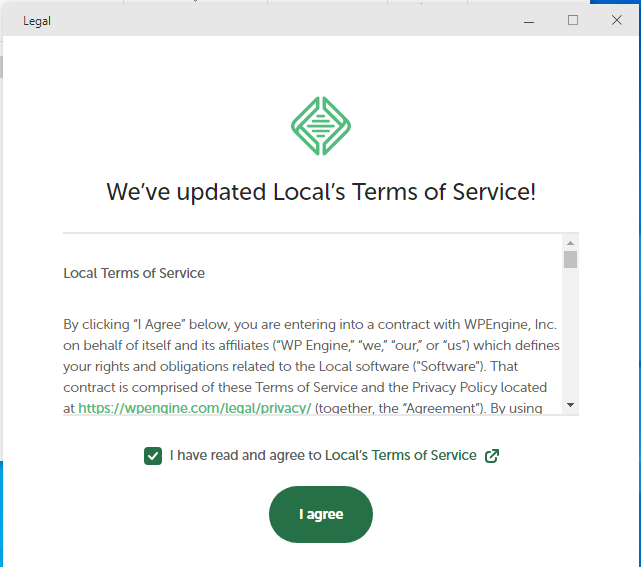Screen dimensions: 641x567
Task: Click the Legal title in the title bar
Action: [37, 21]
